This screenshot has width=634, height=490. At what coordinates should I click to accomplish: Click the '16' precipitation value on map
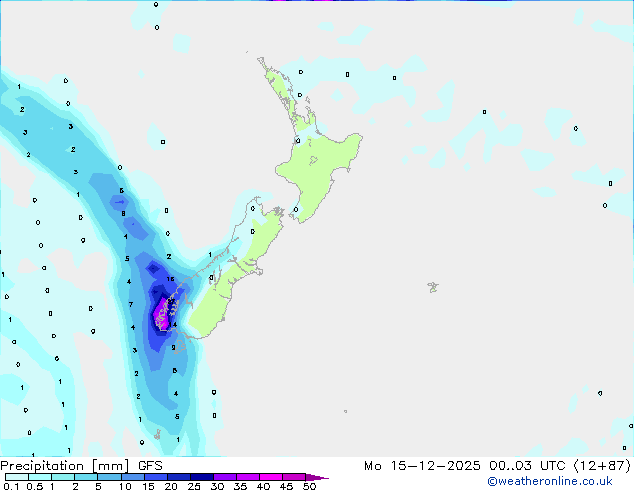171,279
